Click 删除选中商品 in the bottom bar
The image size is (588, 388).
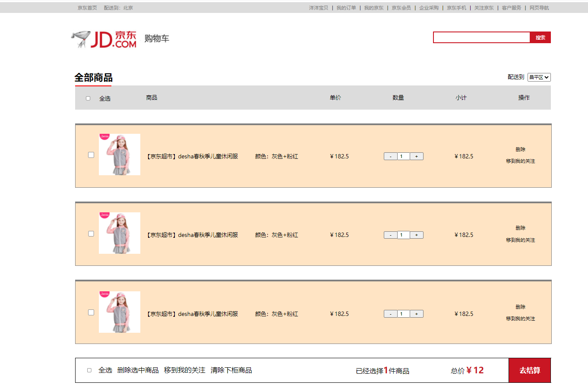[x=138, y=370]
